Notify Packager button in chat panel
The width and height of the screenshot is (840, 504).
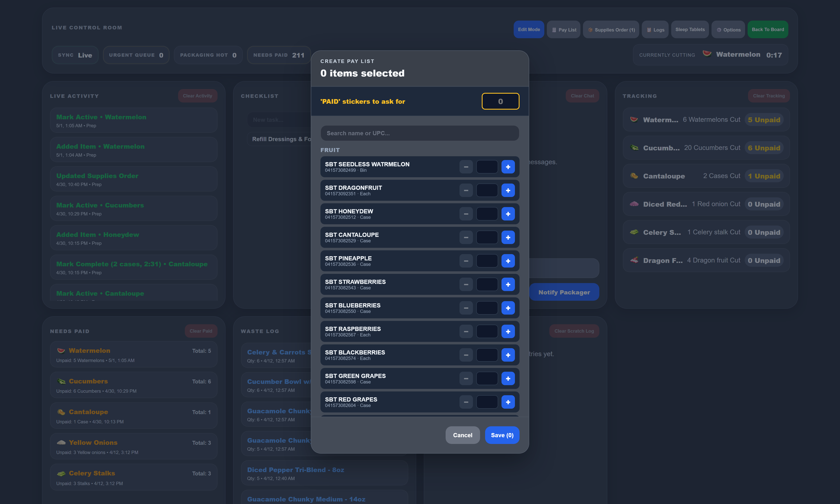(x=564, y=292)
